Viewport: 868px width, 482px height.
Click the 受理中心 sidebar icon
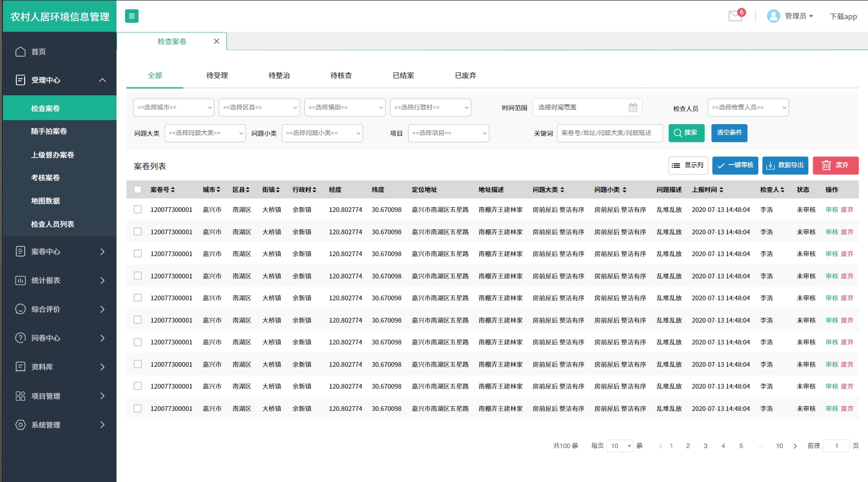click(20, 80)
